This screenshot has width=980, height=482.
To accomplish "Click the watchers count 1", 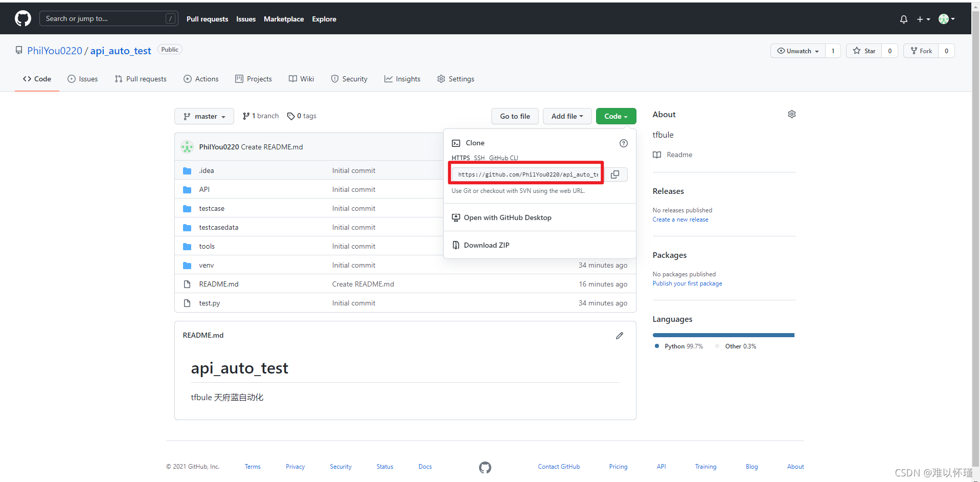I will (833, 51).
